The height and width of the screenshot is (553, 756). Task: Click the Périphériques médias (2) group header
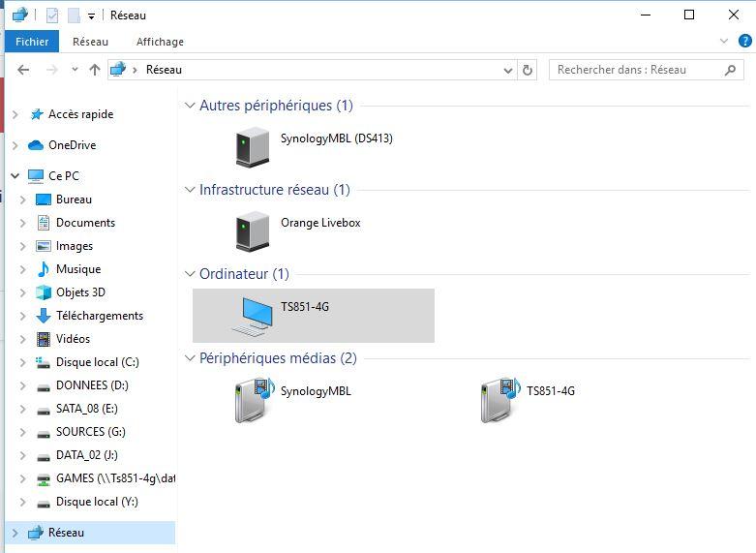(278, 358)
